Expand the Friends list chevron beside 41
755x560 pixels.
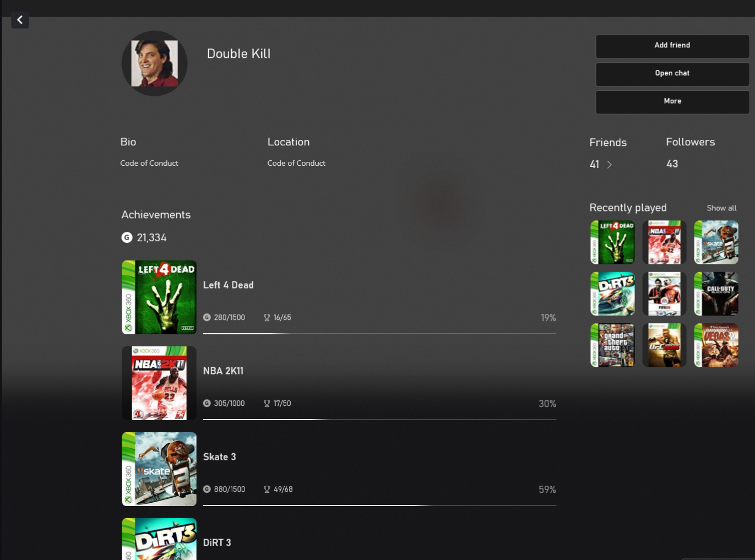tap(609, 165)
